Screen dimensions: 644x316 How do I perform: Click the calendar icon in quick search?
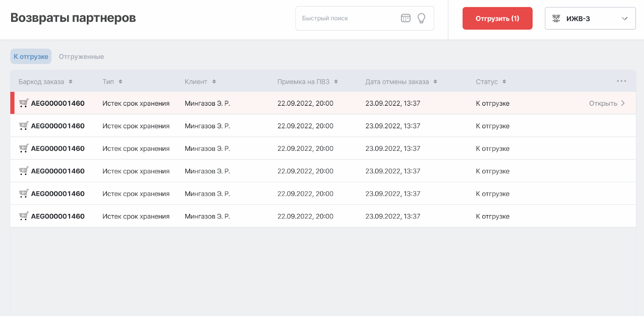406,18
